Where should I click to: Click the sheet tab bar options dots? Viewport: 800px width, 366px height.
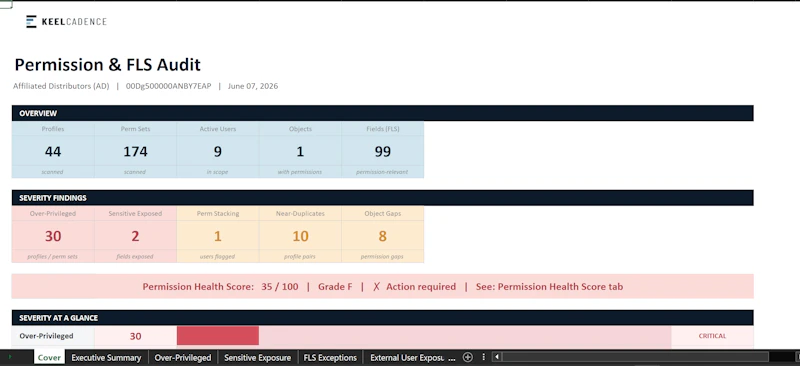[x=483, y=357]
